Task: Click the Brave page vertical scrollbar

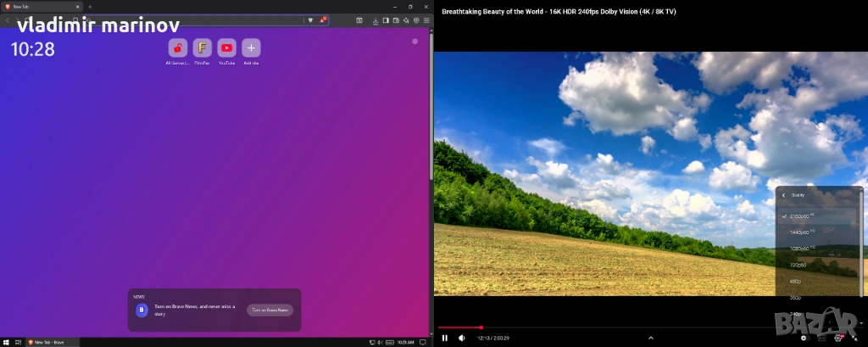Action: 431,105
